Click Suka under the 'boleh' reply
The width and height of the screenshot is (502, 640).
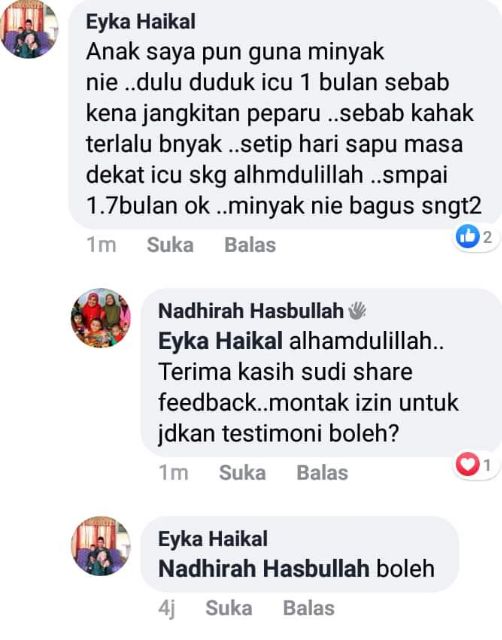coord(229,608)
